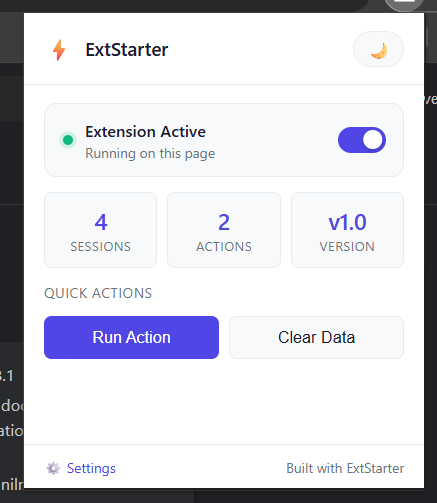Image resolution: width=437 pixels, height=503 pixels.
Task: Click the Extension Active heading
Action: (145, 132)
